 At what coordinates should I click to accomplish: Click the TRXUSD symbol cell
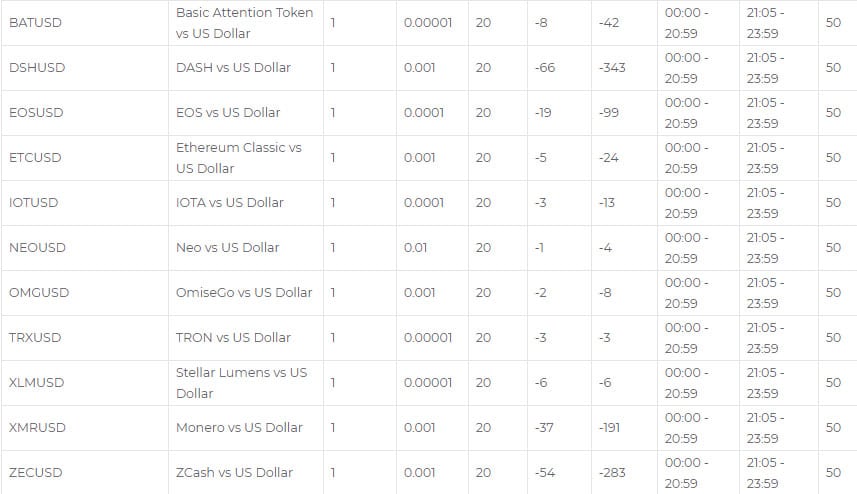click(x=35, y=337)
